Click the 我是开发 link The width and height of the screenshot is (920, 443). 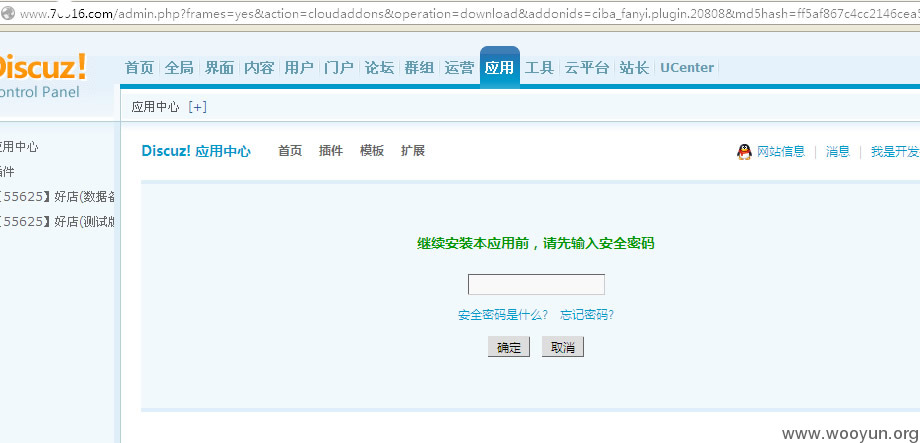pos(895,151)
